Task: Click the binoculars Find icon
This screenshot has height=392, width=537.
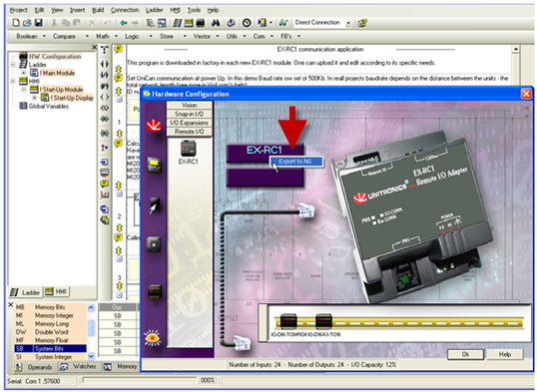Action: [x=216, y=23]
